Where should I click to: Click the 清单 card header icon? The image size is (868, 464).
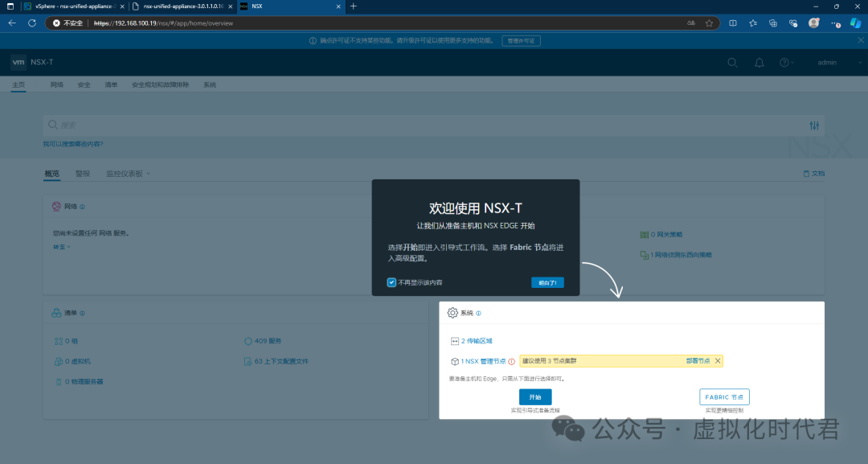56,313
